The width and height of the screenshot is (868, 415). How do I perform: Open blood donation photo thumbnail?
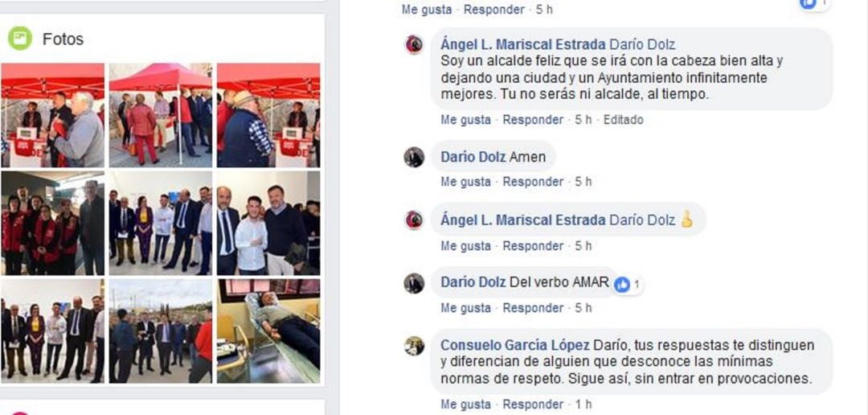click(x=268, y=331)
